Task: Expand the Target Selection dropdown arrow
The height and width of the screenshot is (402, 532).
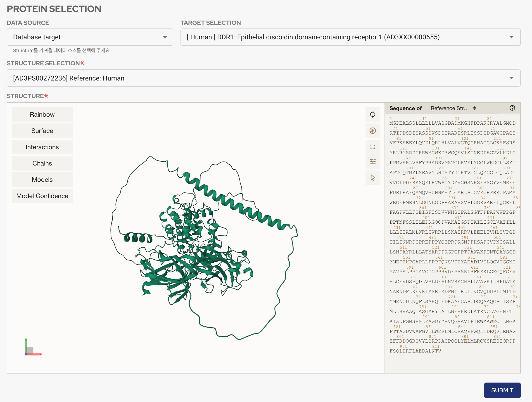Action: coord(511,37)
